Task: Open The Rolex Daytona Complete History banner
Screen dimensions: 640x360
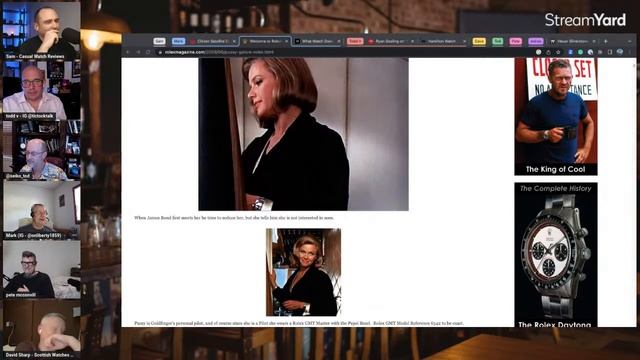Action: coord(556,255)
